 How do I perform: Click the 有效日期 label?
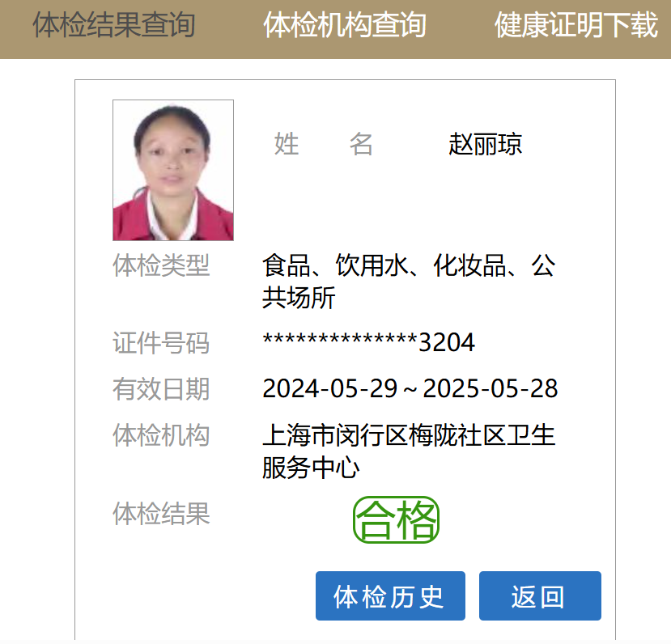click(x=161, y=388)
